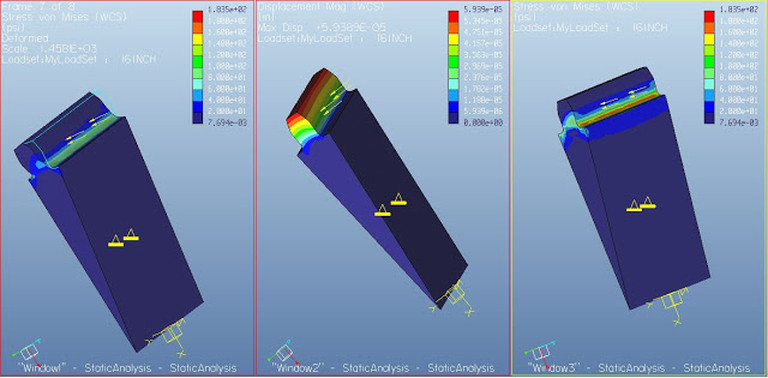Click the coordinate triad icon in Window2

283,350
